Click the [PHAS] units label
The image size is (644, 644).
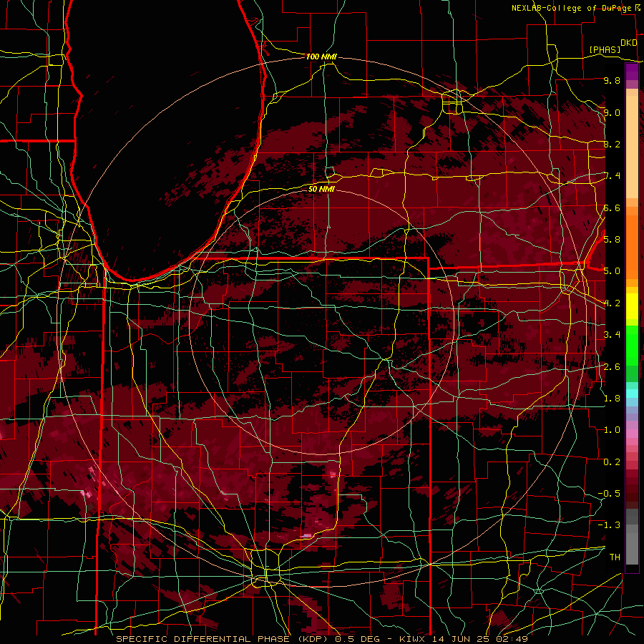point(605,49)
